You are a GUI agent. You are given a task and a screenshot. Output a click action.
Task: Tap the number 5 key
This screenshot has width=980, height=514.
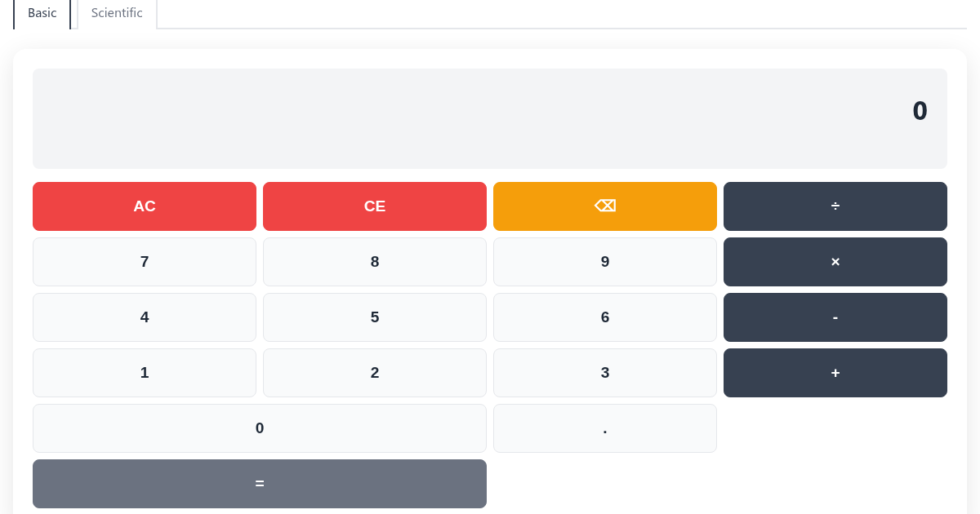click(x=375, y=317)
